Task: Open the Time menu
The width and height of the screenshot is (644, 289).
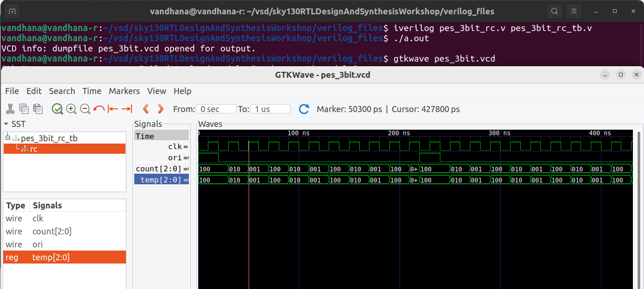Action: click(x=92, y=91)
